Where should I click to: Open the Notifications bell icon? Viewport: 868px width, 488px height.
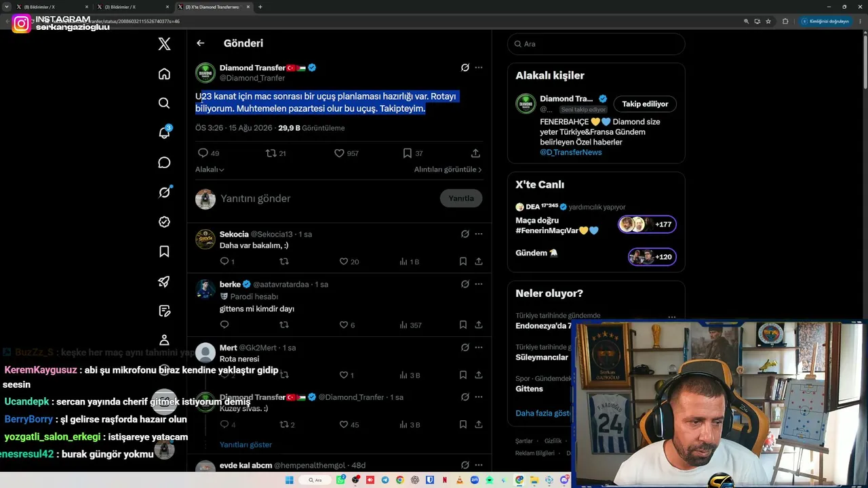(x=164, y=133)
